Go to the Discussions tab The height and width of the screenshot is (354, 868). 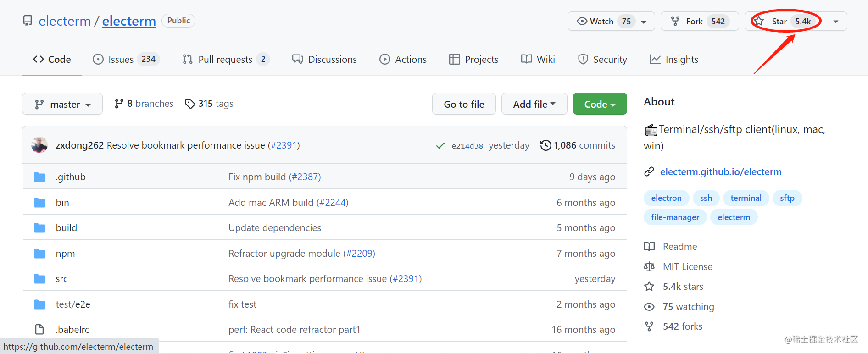click(x=324, y=60)
